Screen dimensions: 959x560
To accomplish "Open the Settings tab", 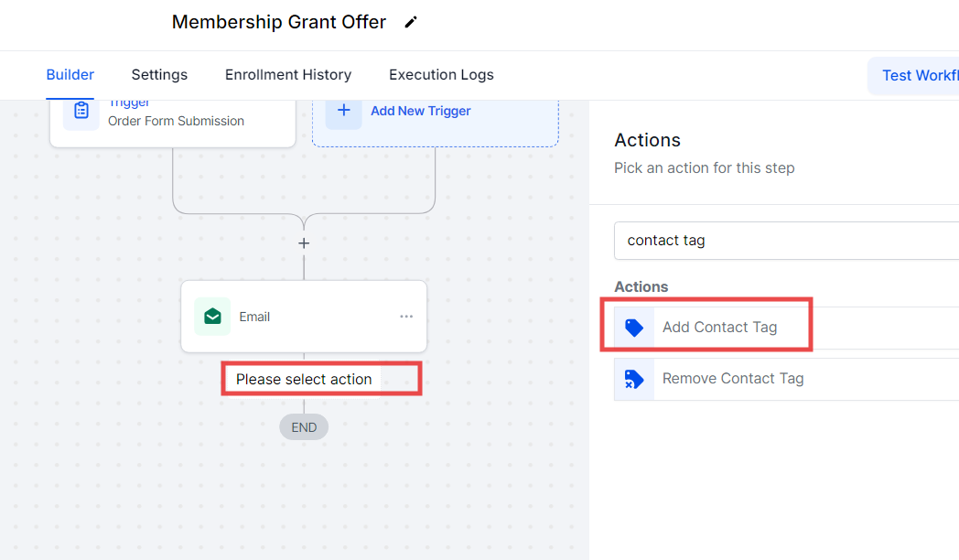I will [159, 75].
